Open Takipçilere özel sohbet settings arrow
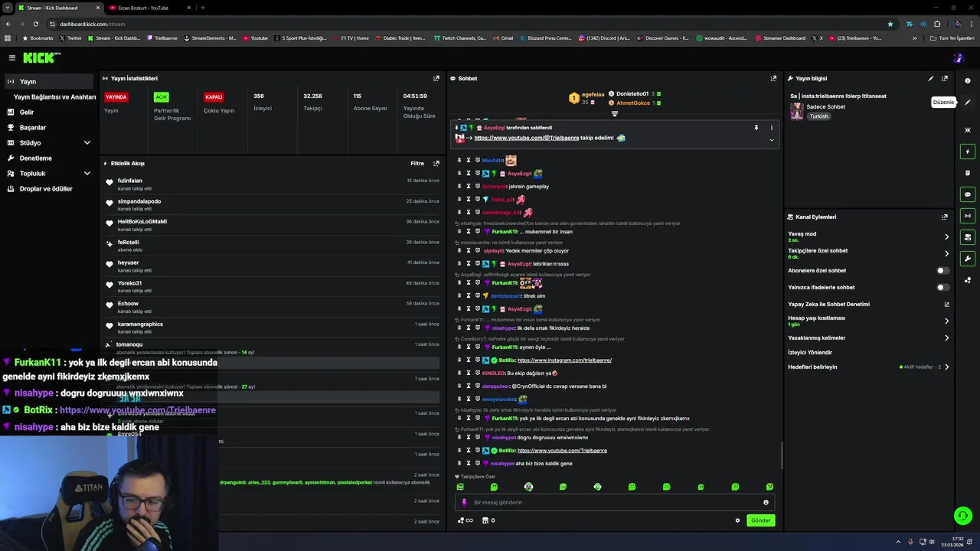 coord(946,253)
